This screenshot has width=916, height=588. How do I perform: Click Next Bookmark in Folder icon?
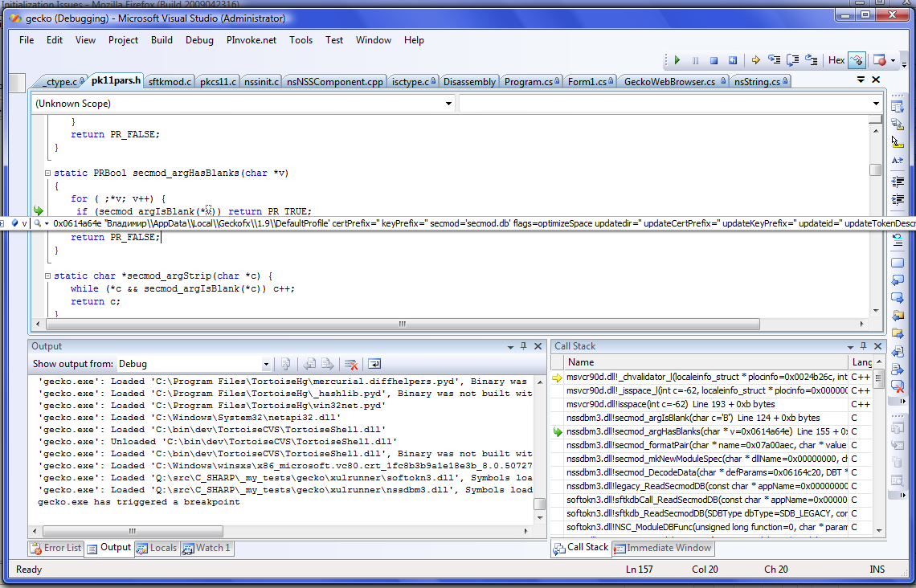point(898,334)
